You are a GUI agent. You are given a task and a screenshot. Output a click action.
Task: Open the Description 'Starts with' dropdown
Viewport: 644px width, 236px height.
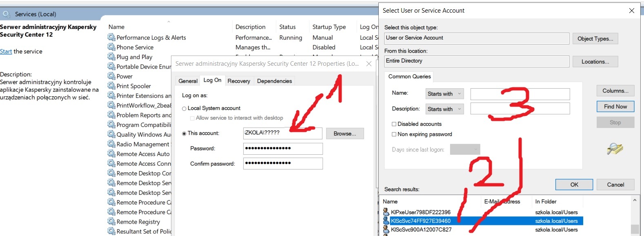(x=445, y=109)
